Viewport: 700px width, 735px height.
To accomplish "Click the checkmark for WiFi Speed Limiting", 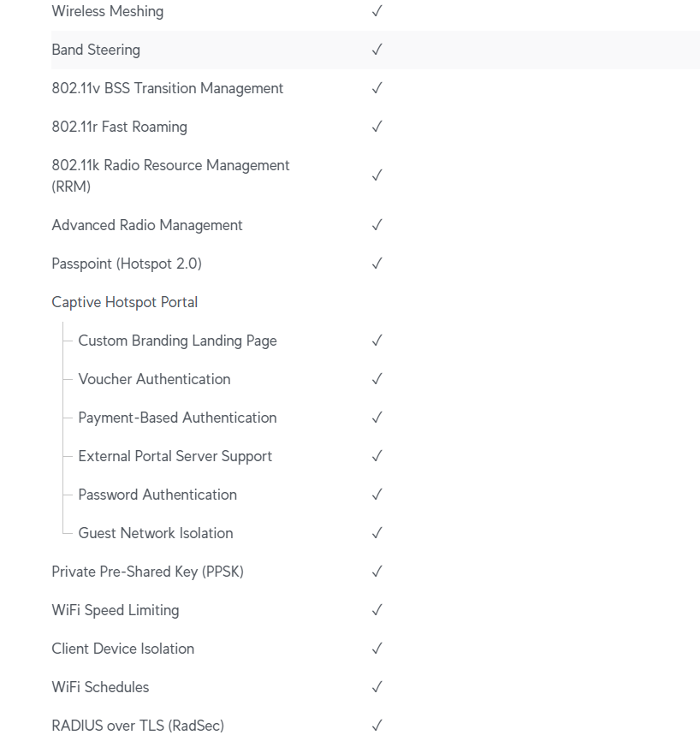I will (377, 610).
